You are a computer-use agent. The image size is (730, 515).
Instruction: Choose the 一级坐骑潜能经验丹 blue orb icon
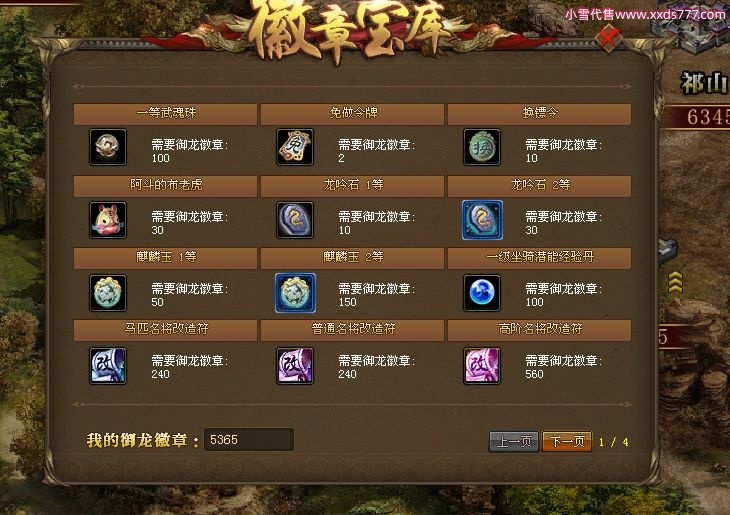482,292
